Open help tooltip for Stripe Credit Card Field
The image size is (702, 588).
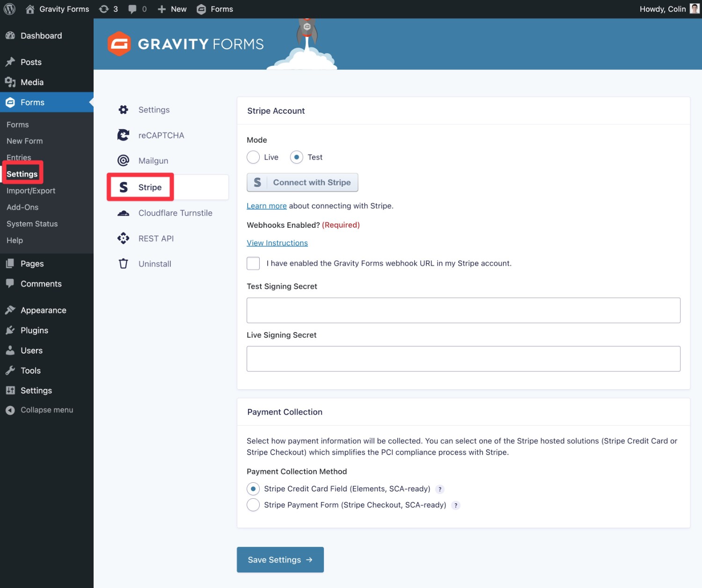pyautogui.click(x=440, y=489)
